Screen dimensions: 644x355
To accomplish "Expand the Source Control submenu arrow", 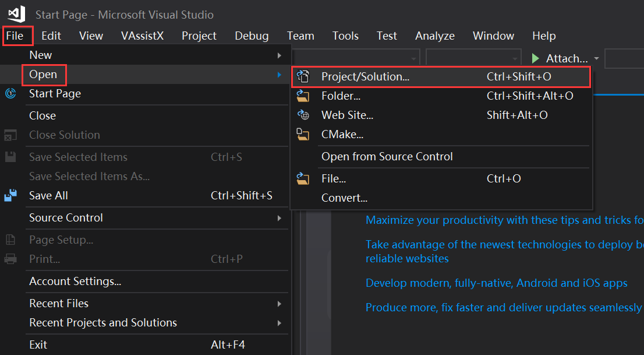I will [x=279, y=217].
